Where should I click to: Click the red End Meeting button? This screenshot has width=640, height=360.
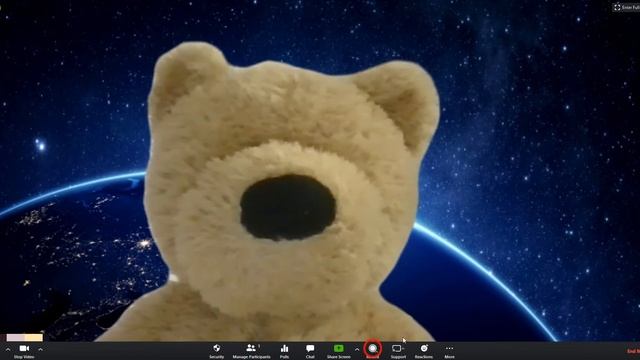633,351
